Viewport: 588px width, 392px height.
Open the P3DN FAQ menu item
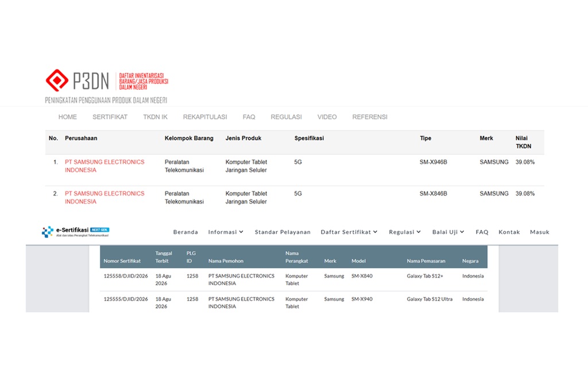[249, 117]
